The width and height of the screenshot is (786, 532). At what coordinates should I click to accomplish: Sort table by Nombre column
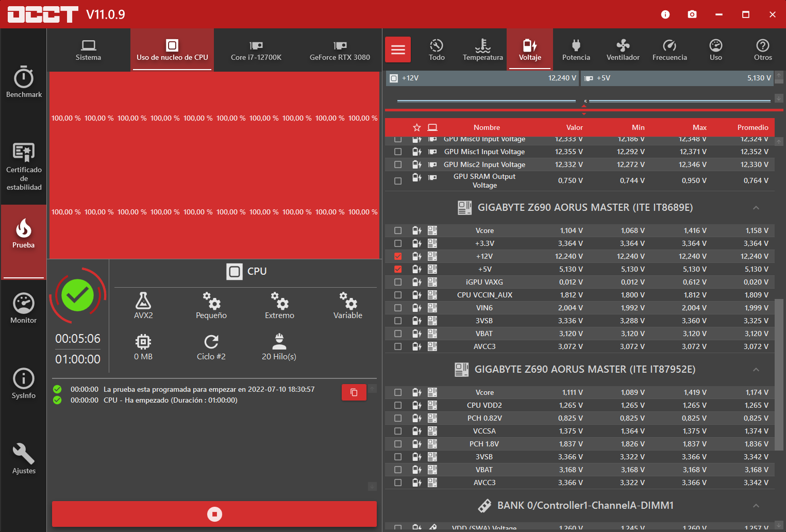coord(487,127)
